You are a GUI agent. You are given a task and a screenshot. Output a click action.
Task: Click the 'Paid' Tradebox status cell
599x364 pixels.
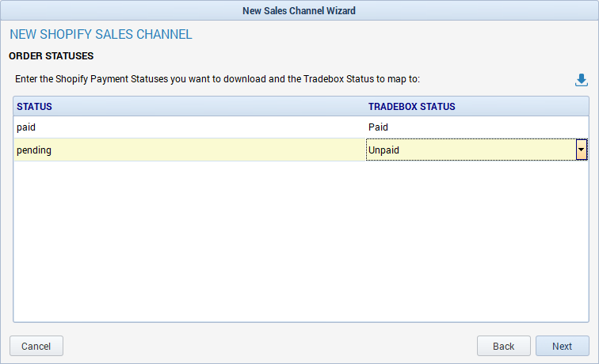[x=477, y=127]
